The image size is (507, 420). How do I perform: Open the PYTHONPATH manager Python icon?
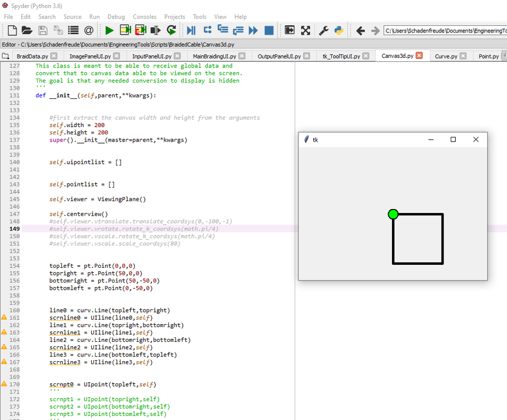coord(339,30)
